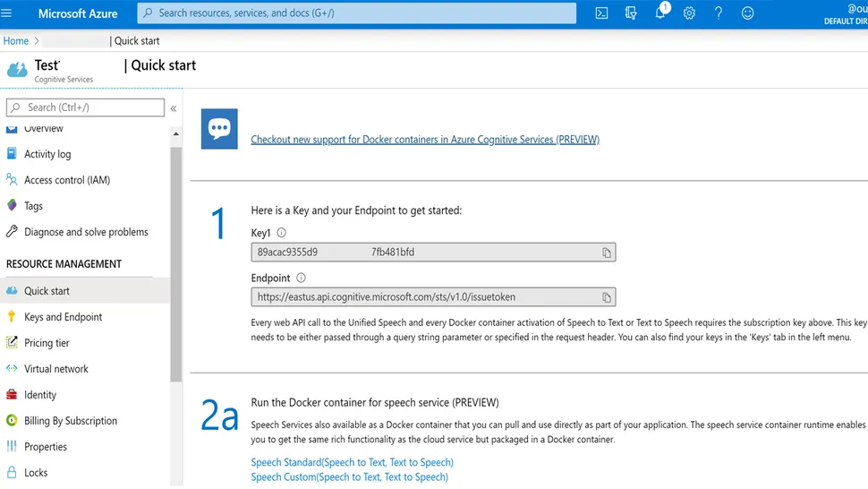Image resolution: width=868 pixels, height=489 pixels.
Task: Click the RESOURCE MANAGEMENT section header
Action: click(64, 264)
